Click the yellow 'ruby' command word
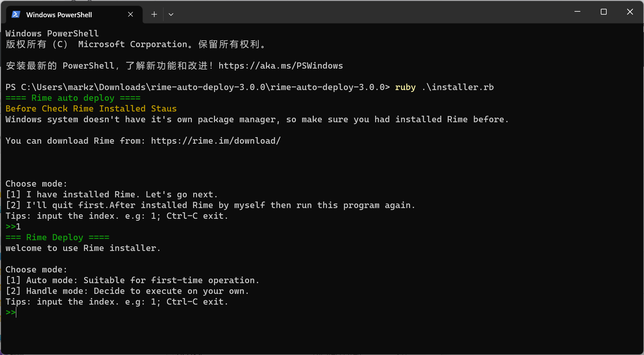 pyautogui.click(x=405, y=87)
